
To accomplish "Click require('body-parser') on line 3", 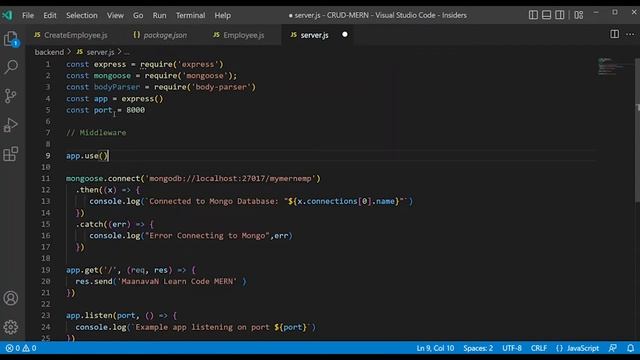I will pyautogui.click(x=204, y=87).
